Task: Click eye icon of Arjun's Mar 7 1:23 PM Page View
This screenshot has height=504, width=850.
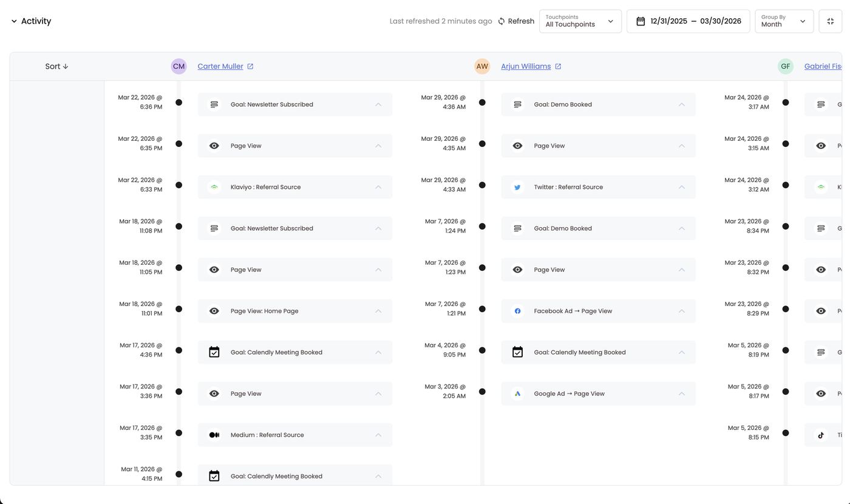Action: 518,270
